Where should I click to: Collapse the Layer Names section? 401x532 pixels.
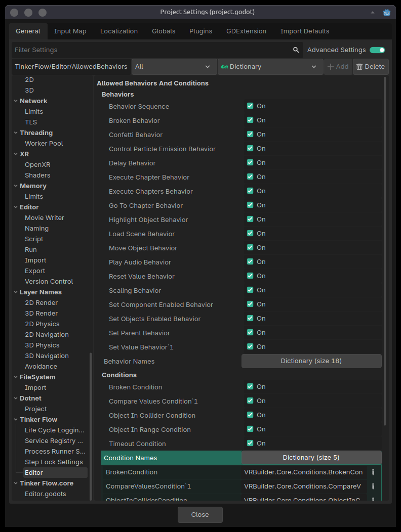pyautogui.click(x=16, y=292)
